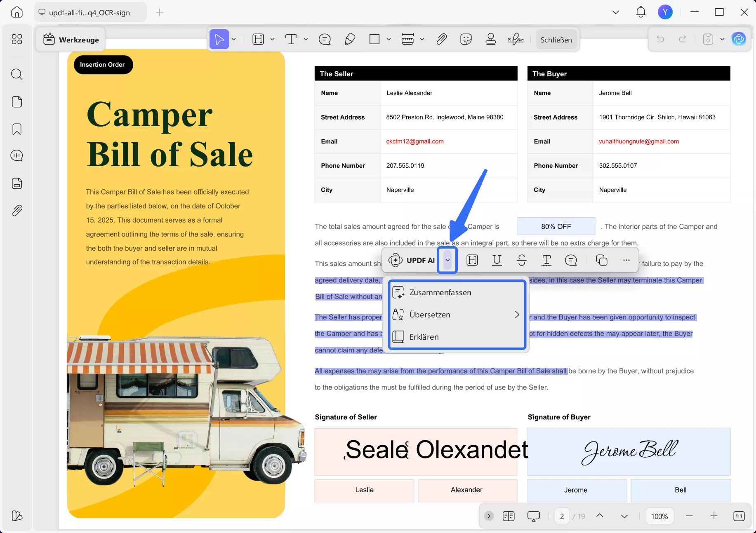Click the Schließen button
This screenshot has height=533, width=756.
[556, 40]
